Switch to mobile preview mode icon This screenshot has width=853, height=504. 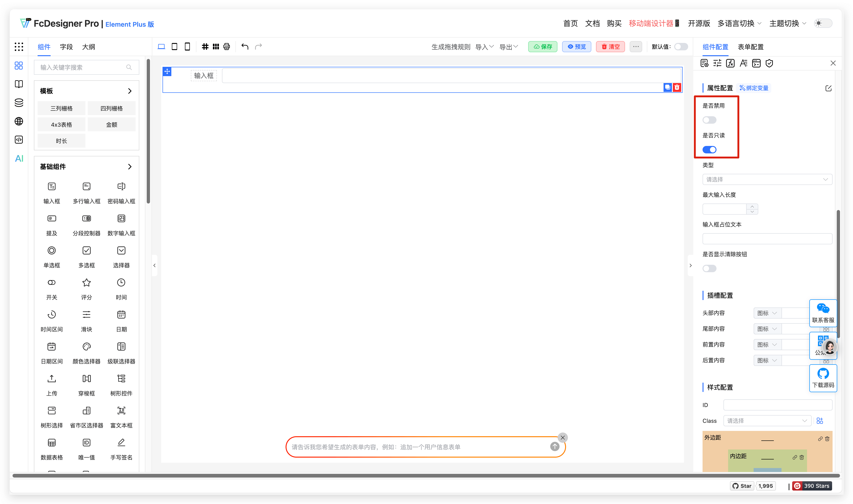[187, 46]
